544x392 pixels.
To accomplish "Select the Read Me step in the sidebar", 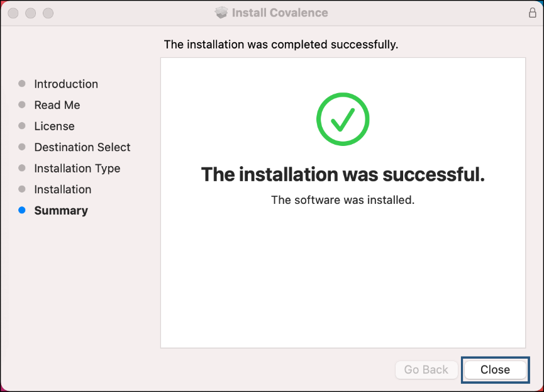I will pyautogui.click(x=57, y=105).
